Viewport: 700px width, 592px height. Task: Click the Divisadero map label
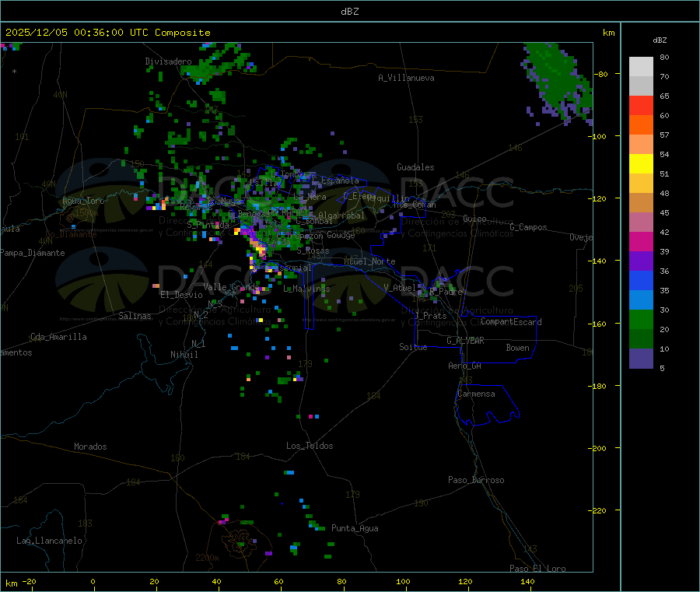pyautogui.click(x=168, y=61)
